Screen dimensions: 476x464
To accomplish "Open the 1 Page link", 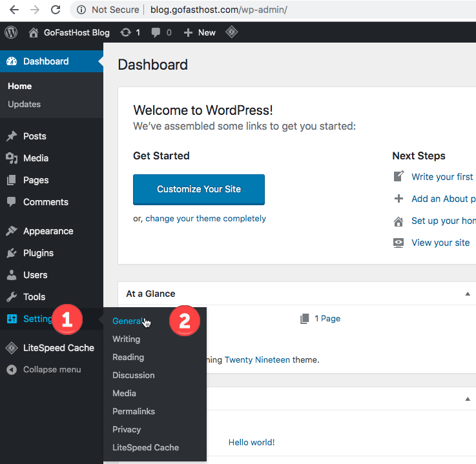I will pos(327,318).
